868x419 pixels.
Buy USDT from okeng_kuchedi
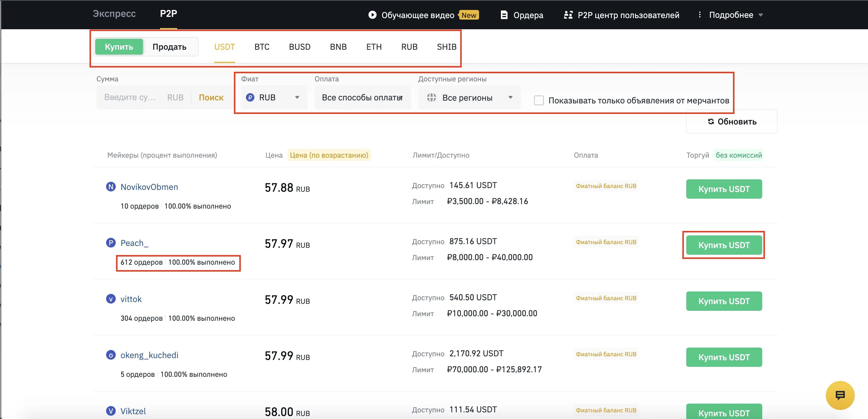point(724,357)
